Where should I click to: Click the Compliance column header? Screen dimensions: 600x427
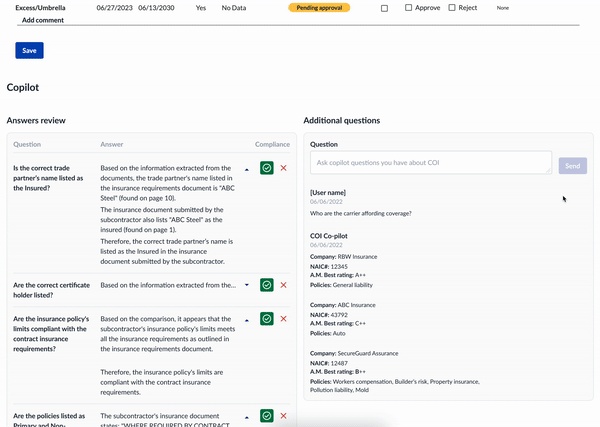click(x=272, y=144)
